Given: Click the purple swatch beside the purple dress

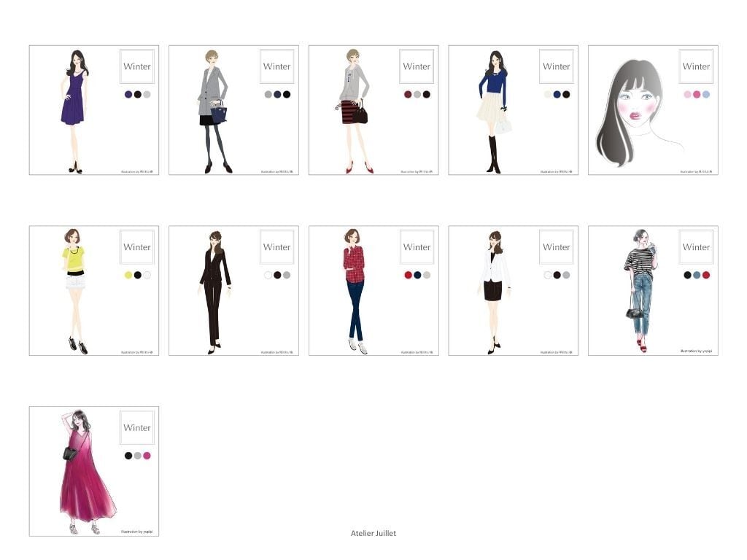Looking at the screenshot, I should [128, 94].
